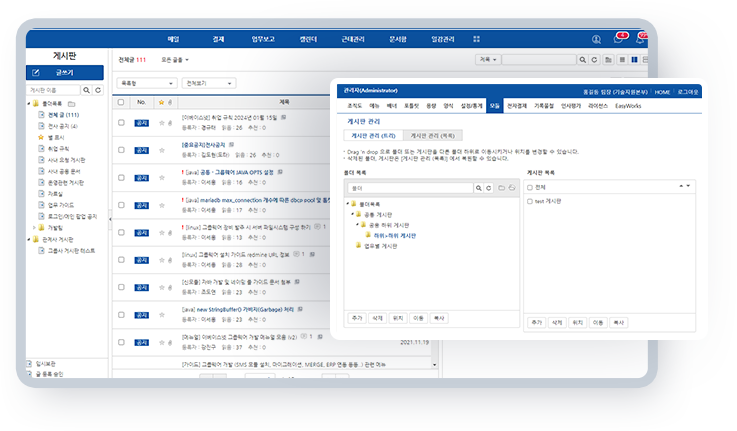Collapse the sidebar 폴더목록 tree arrow
This screenshot has width=737, height=431.
29,104
